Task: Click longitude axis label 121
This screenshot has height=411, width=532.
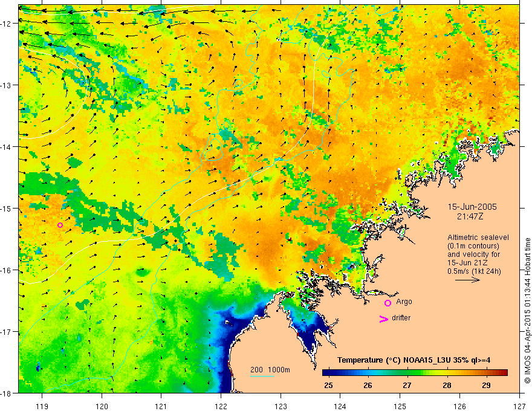Action: point(161,406)
